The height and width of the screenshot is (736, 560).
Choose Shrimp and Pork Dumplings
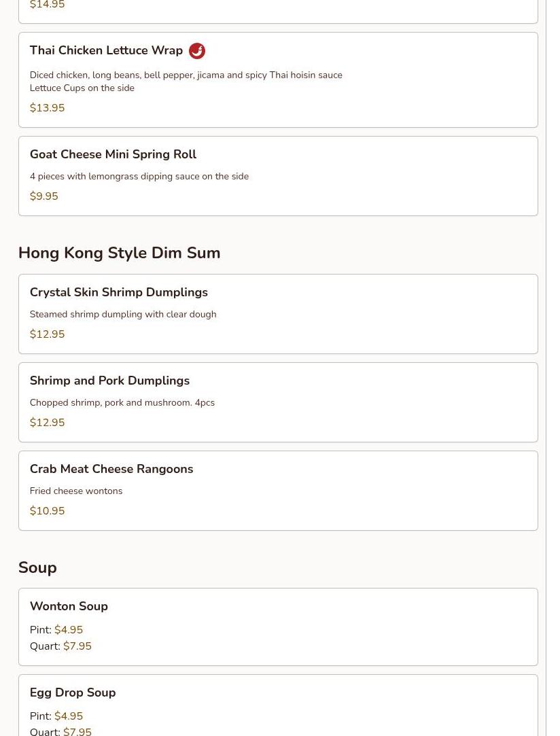(109, 381)
